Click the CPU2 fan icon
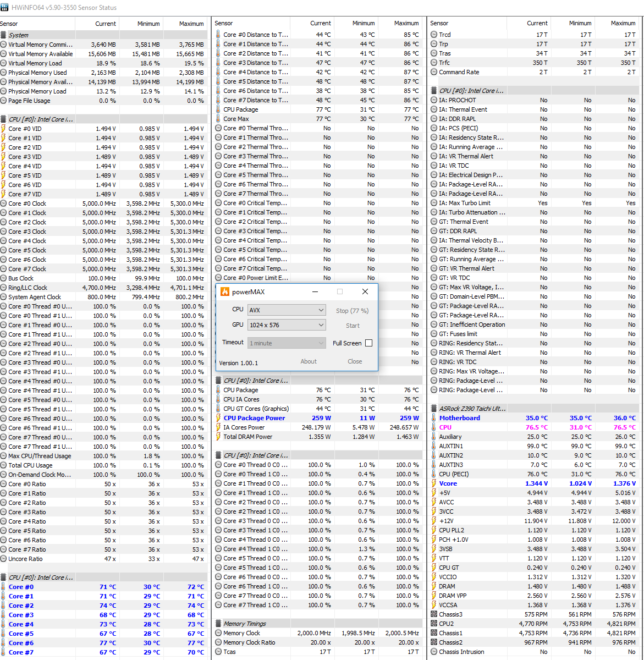Image resolution: width=644 pixels, height=660 pixels. [x=434, y=624]
